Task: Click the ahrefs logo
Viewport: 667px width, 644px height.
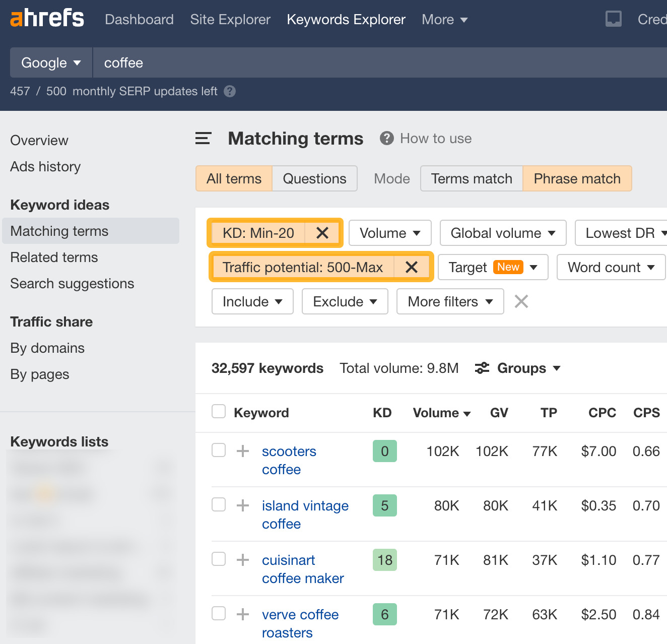Action: point(47,19)
